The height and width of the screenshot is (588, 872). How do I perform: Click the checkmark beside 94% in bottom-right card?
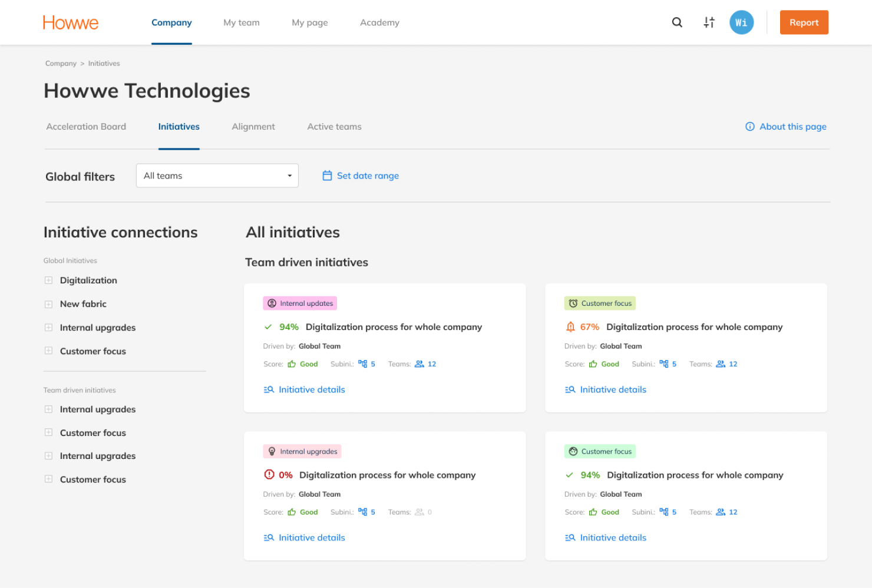click(x=569, y=475)
